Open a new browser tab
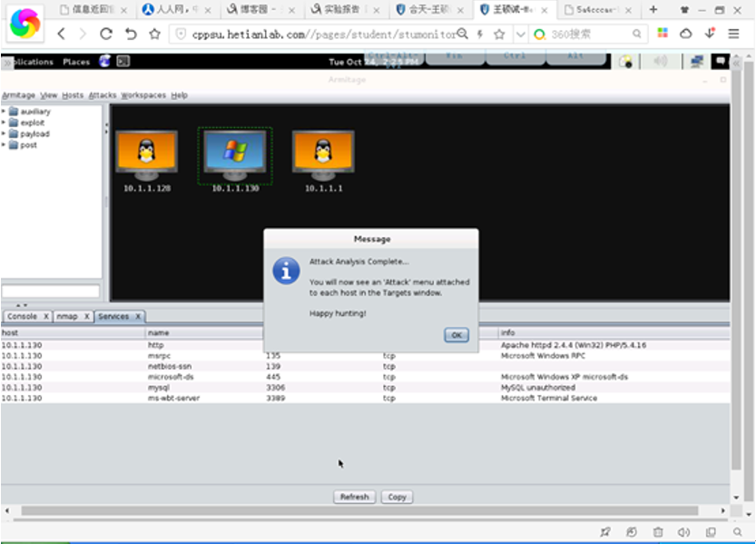The width and height of the screenshot is (756, 544). click(x=653, y=10)
